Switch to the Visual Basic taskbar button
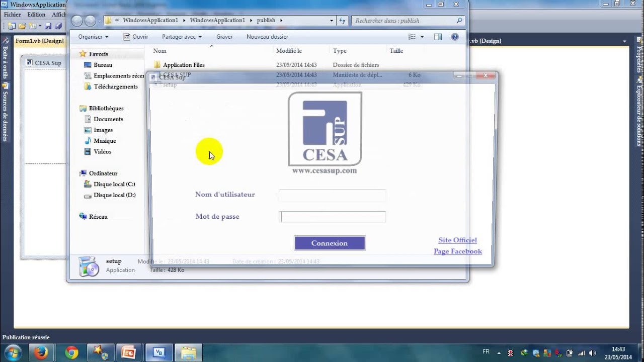The height and width of the screenshot is (362, 644). [159, 352]
